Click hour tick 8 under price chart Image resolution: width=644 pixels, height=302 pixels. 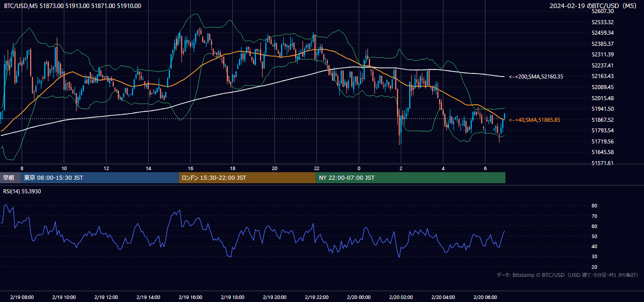point(22,168)
